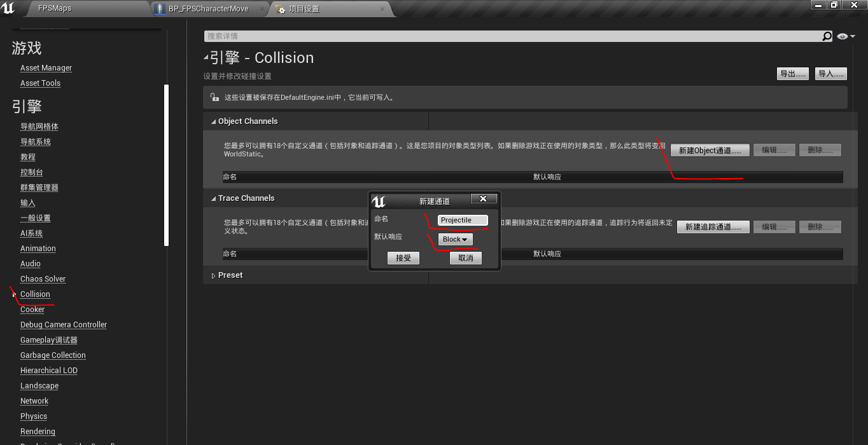Click 新建Object通道 button
Screen dimensions: 868x445
click(710, 150)
